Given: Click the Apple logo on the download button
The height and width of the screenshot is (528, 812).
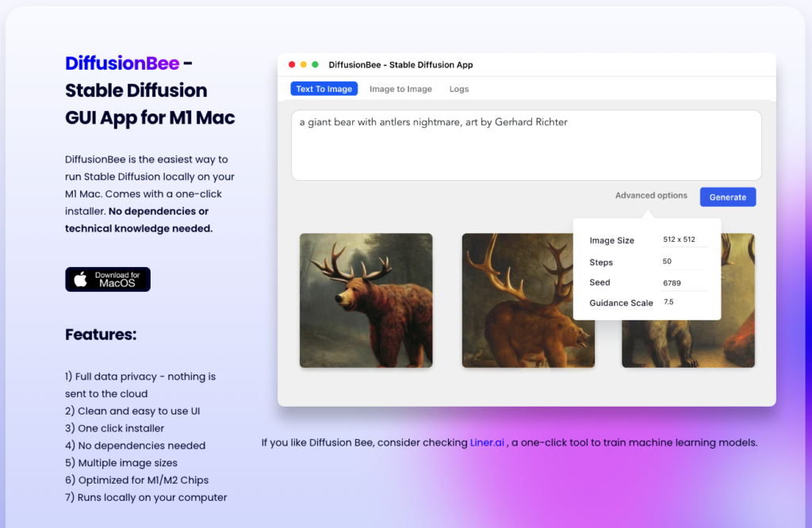Looking at the screenshot, I should 80,279.
